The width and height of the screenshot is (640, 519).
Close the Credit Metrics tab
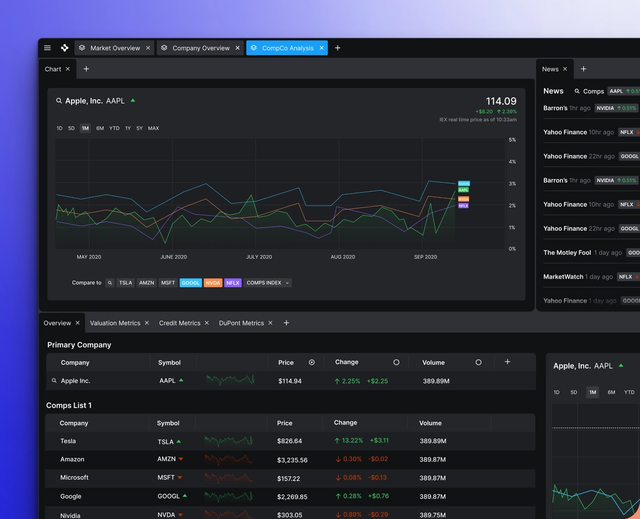(207, 323)
